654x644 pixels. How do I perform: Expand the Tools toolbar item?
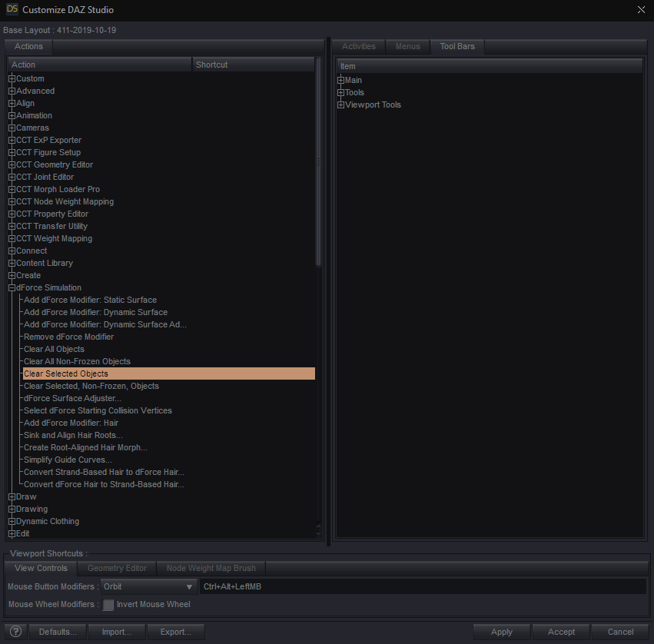coord(340,92)
